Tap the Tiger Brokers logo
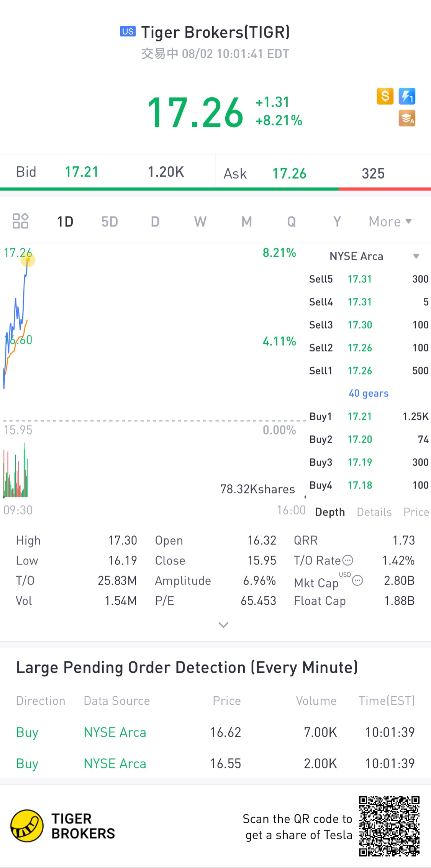The width and height of the screenshot is (431, 868). (27, 826)
